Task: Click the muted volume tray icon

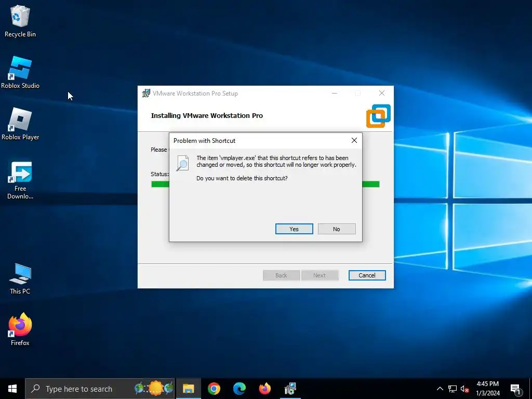Action: point(464,389)
